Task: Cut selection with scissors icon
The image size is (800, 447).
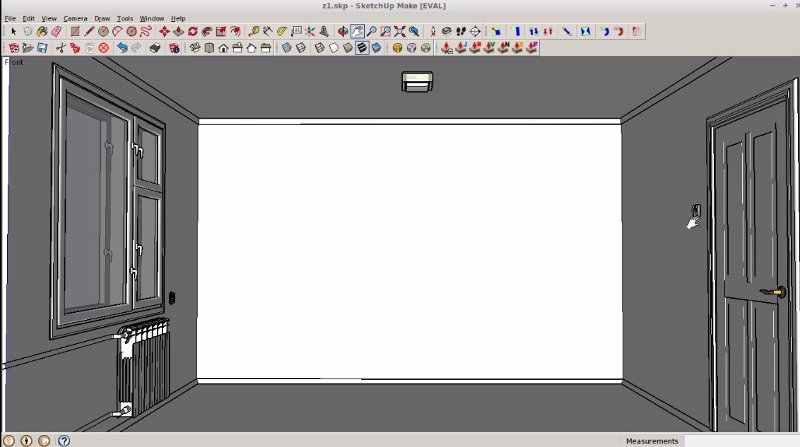Action: (61, 48)
